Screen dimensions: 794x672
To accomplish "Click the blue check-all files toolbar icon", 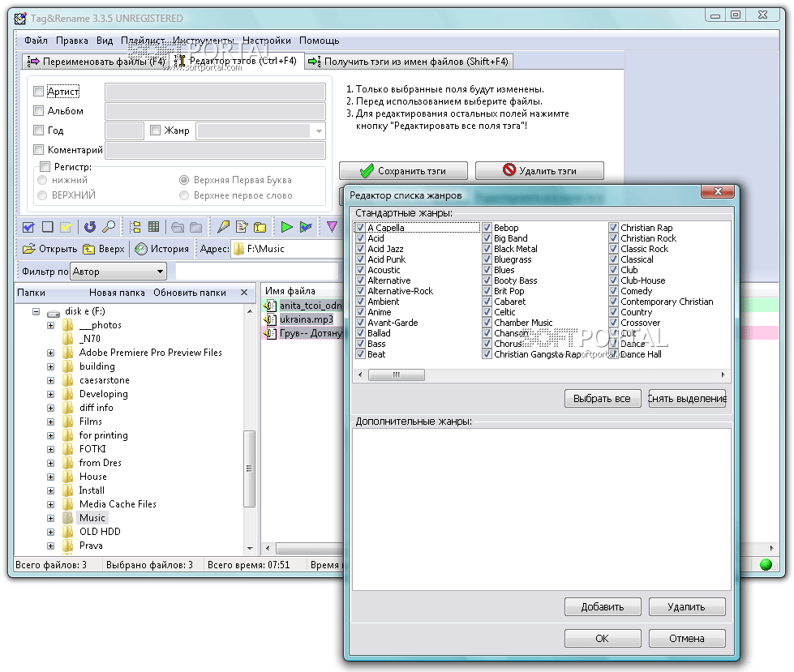I will coord(29,227).
